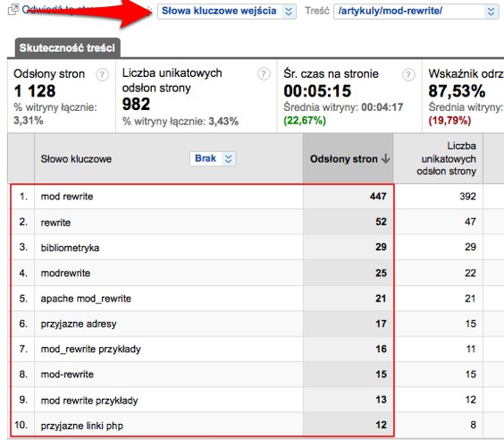The image size is (504, 440).
Task: Sort by the Odsłony stron column header
Action: pos(348,158)
